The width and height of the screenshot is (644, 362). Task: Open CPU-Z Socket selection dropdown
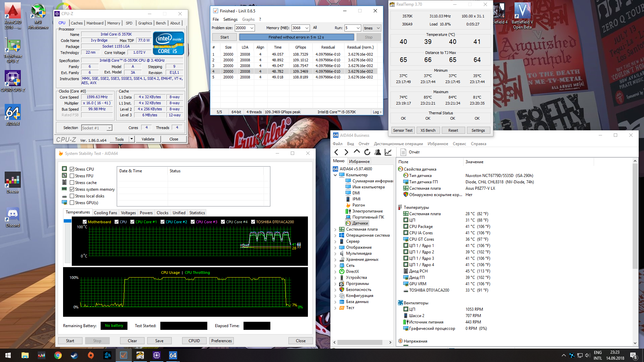(109, 128)
